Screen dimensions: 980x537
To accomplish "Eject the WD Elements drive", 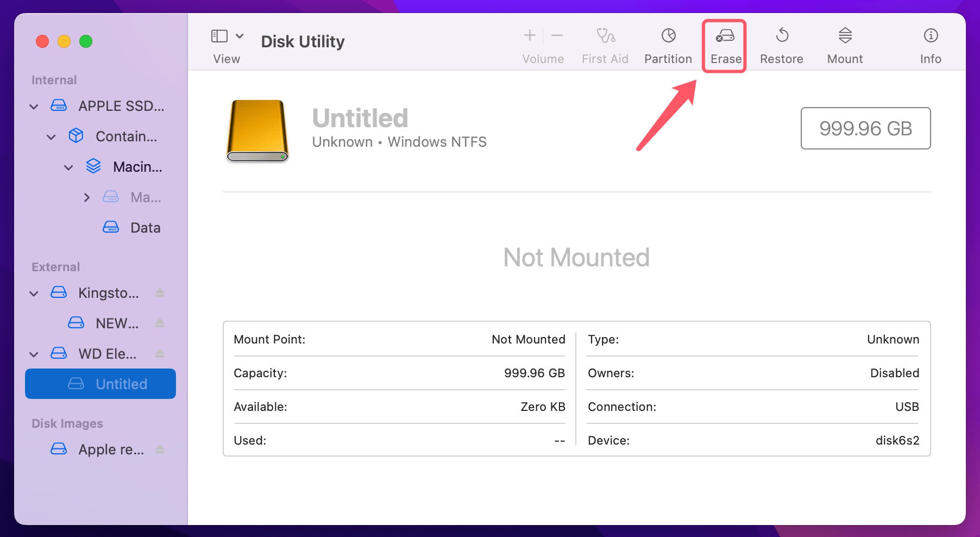I will [x=159, y=353].
